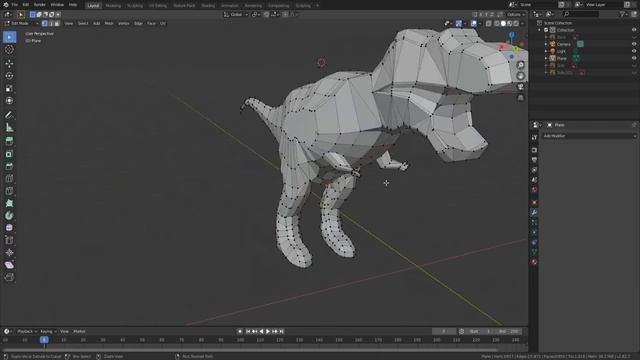
Task: Select the Transform tool
Action: pos(9,101)
